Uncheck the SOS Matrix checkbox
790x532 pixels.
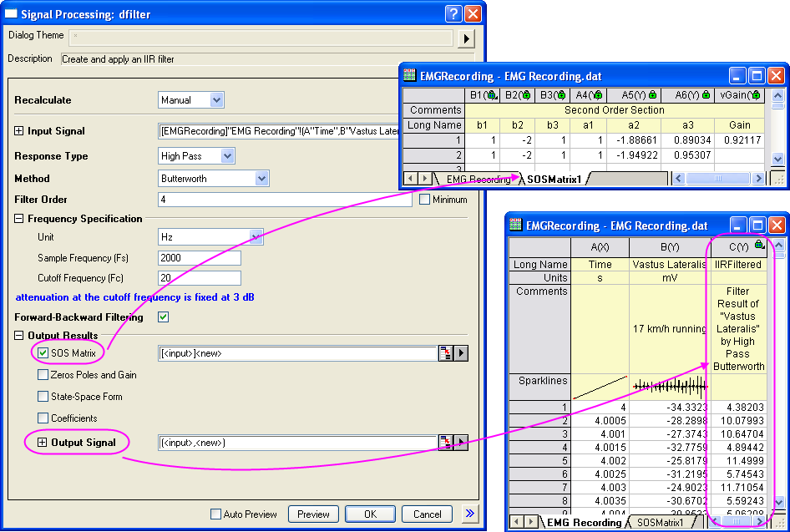[x=43, y=353]
